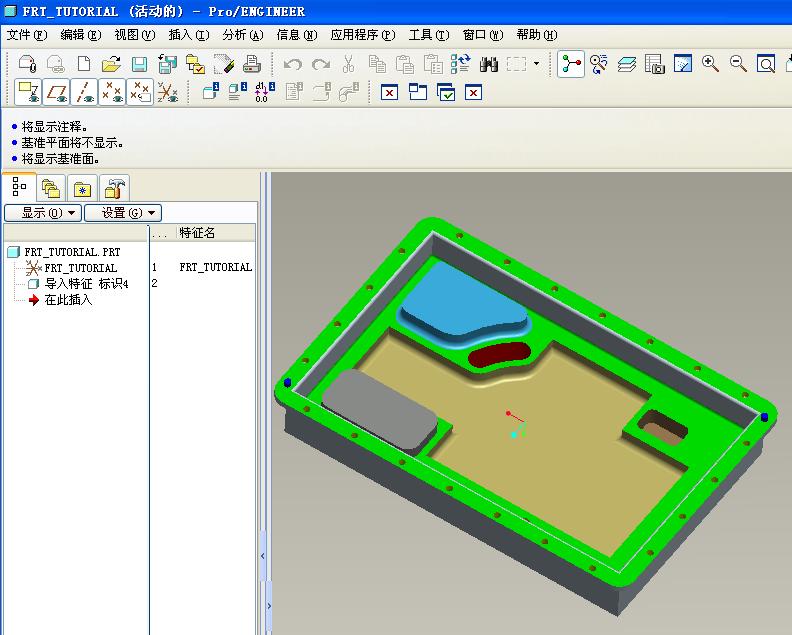792x635 pixels.
Task: Click the Paste clipboard icon
Action: click(405, 64)
